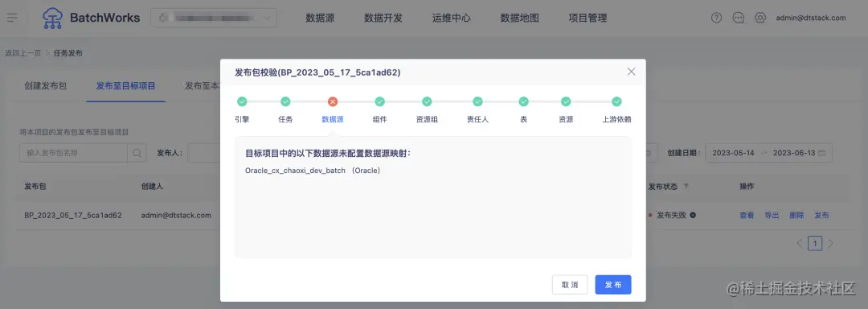Click the 任务 step check icon
Viewport: 868px width, 309px height.
285,101
